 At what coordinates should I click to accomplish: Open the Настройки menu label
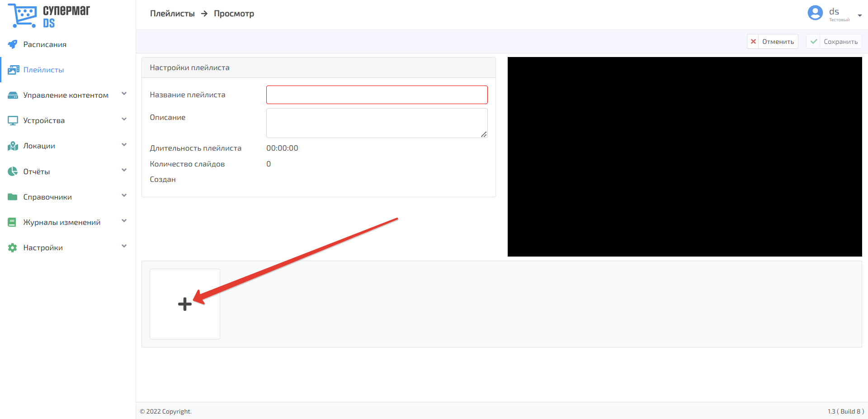[x=43, y=248]
